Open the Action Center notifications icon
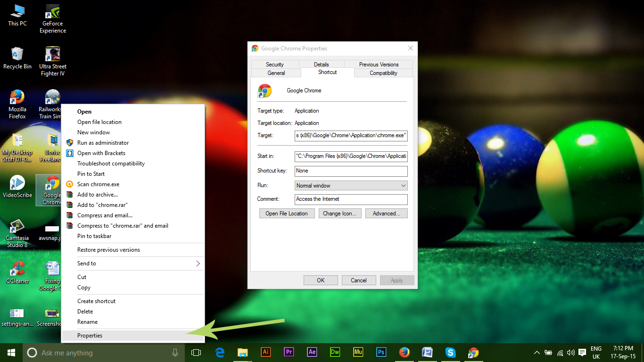 [582, 353]
